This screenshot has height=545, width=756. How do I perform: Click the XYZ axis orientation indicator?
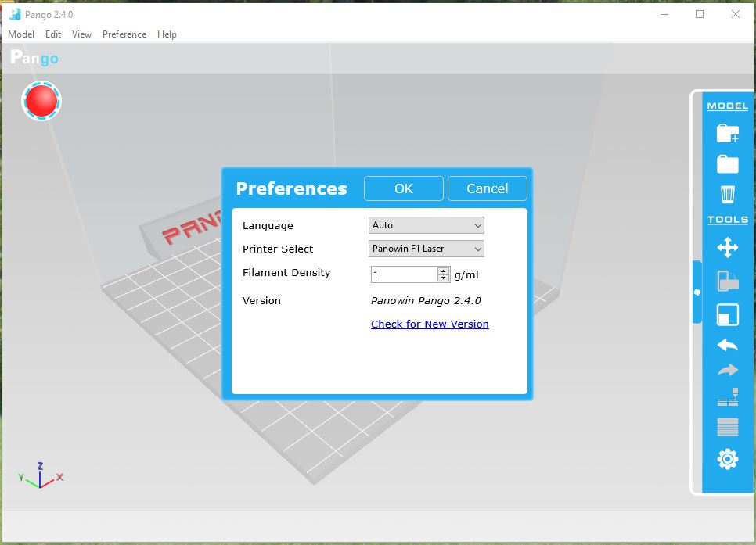pyautogui.click(x=41, y=475)
